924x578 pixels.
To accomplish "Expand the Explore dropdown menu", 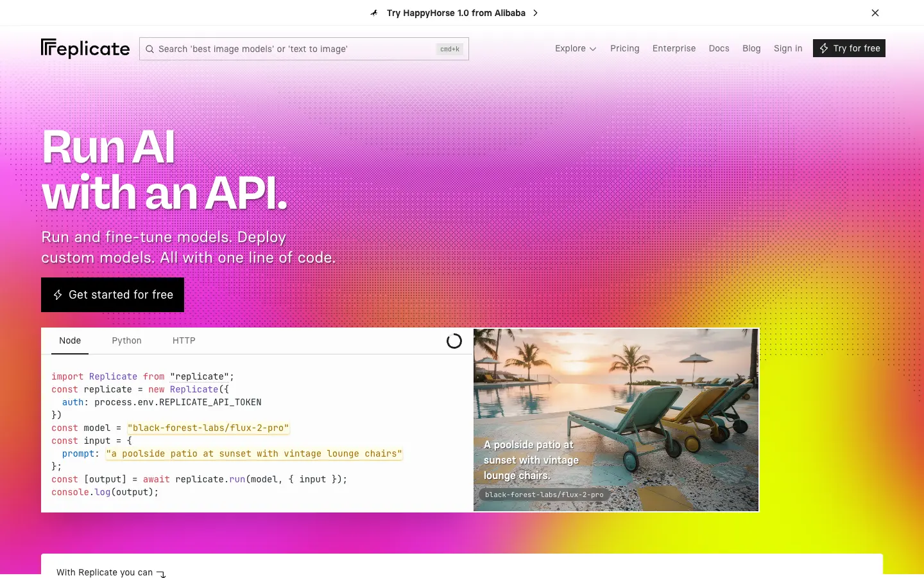I will click(x=576, y=48).
